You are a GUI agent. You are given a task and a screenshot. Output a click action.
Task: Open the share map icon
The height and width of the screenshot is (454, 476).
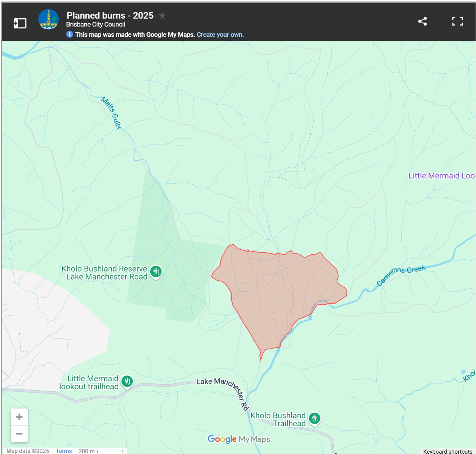pyautogui.click(x=423, y=21)
